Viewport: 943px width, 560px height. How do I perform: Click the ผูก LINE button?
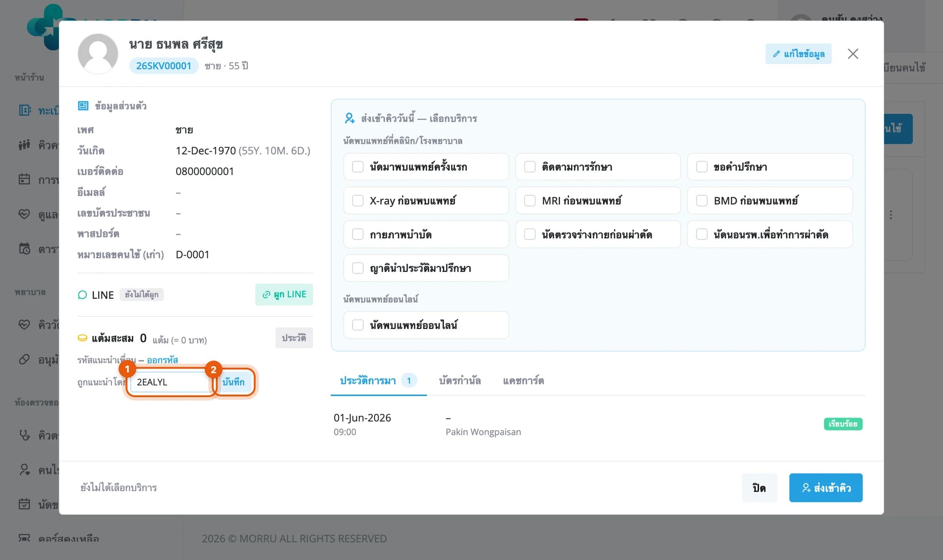pos(284,295)
